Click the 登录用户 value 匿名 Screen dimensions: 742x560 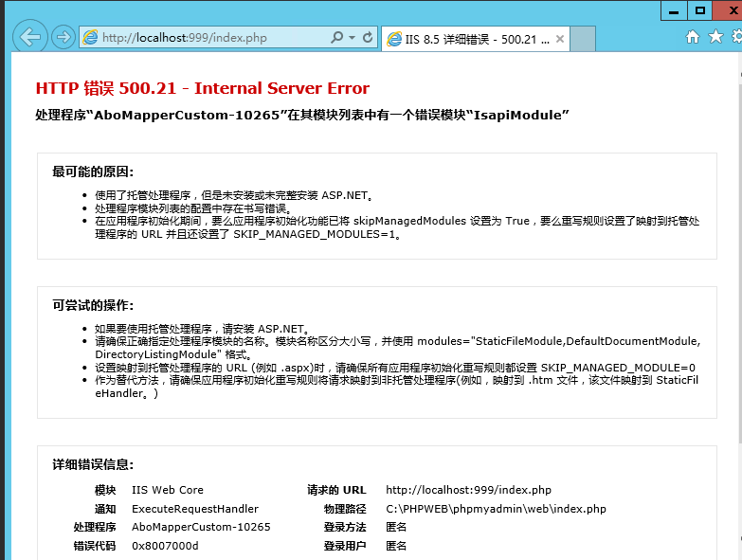396,546
